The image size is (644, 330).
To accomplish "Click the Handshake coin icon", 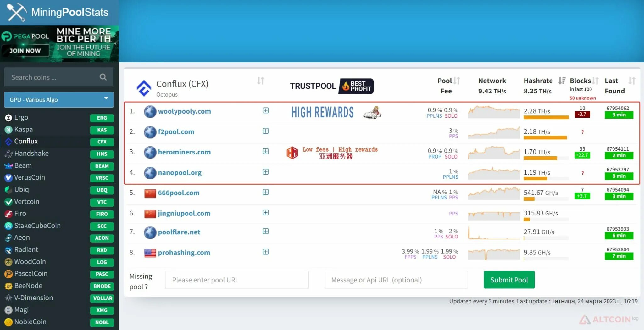I will (x=8, y=154).
